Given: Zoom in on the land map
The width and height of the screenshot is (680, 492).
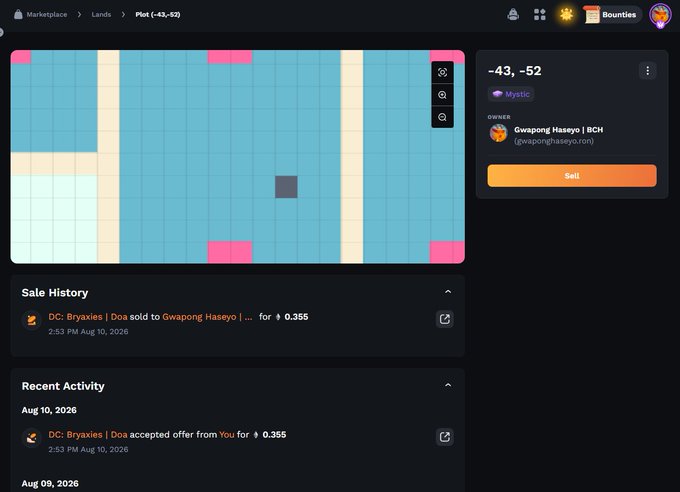Looking at the screenshot, I should tap(442, 95).
